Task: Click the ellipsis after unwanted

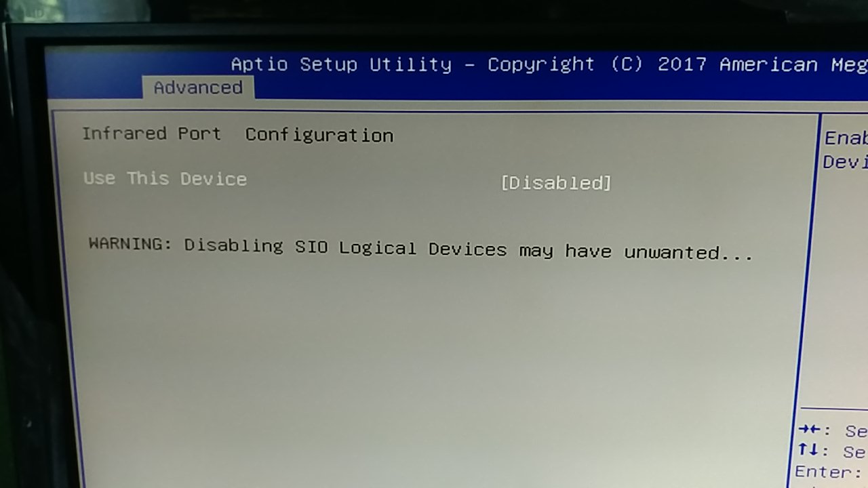Action: tap(737, 253)
